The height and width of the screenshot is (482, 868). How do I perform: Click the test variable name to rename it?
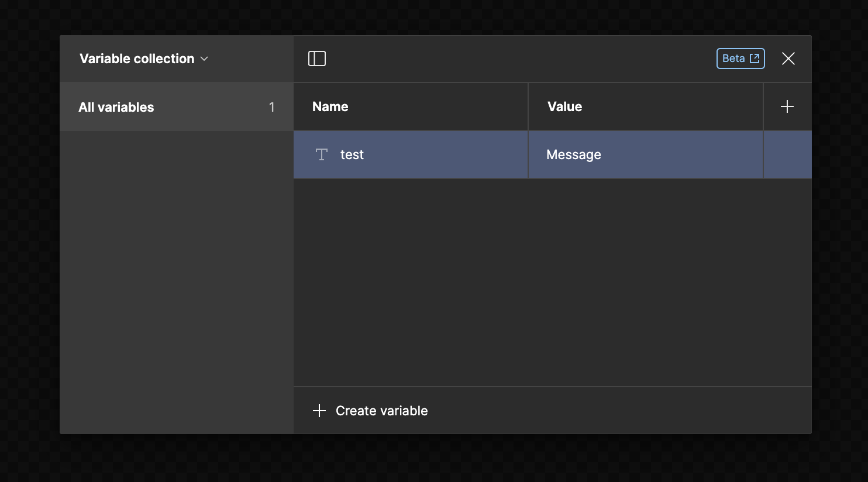click(352, 154)
